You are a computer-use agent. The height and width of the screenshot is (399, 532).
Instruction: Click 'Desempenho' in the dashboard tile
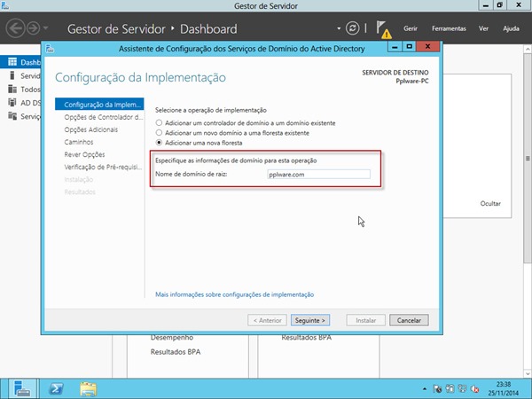point(172,338)
